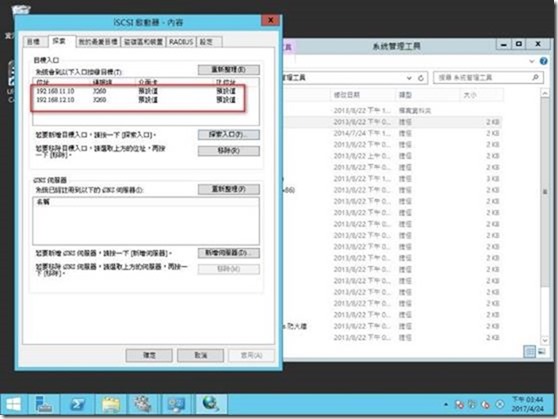
Task: Switch to the RADIUS tab
Action: (181, 42)
